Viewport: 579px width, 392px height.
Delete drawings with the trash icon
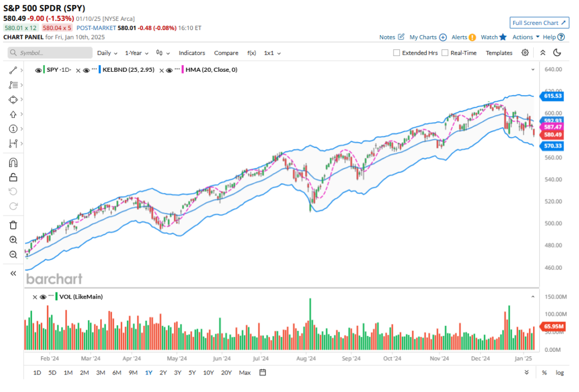pos(14,225)
